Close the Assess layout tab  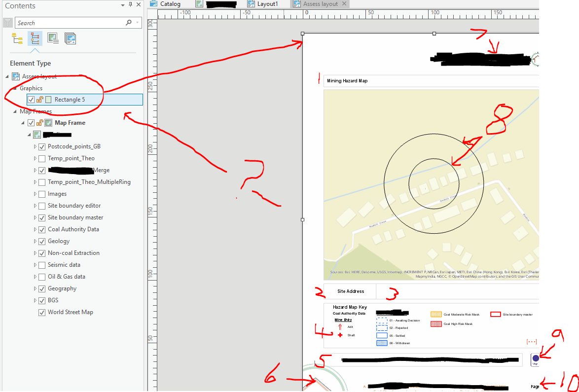point(344,3)
